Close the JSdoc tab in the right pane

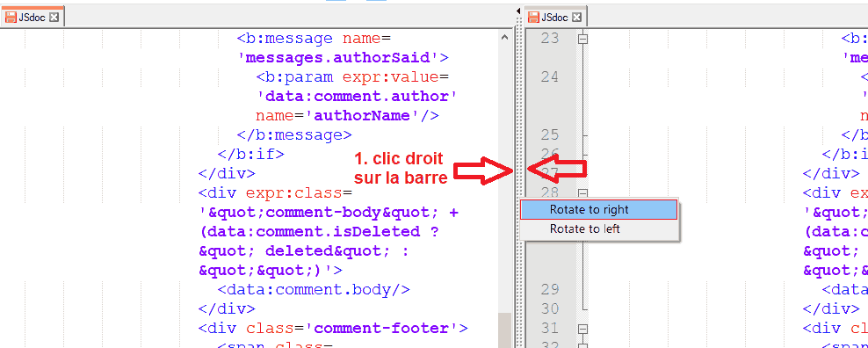tap(576, 18)
